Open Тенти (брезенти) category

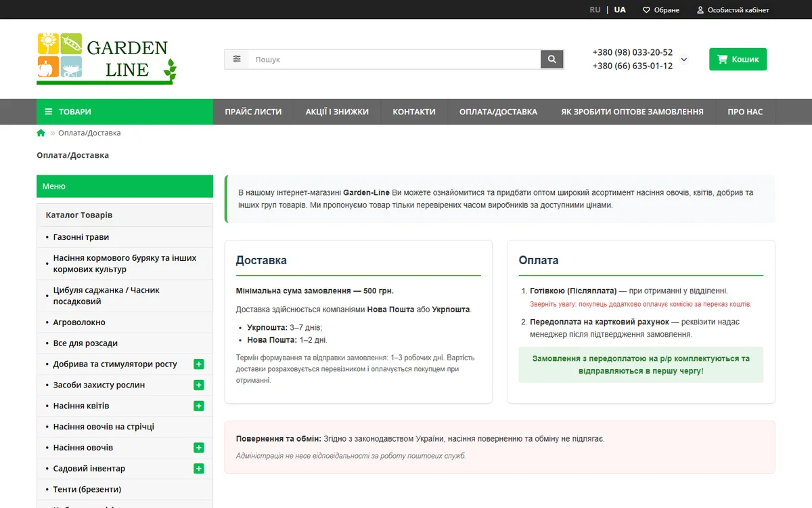click(87, 489)
